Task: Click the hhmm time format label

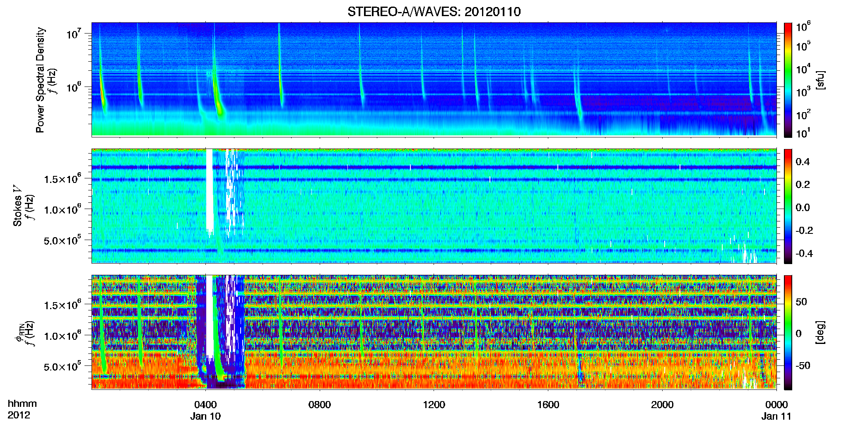Action: (22, 404)
